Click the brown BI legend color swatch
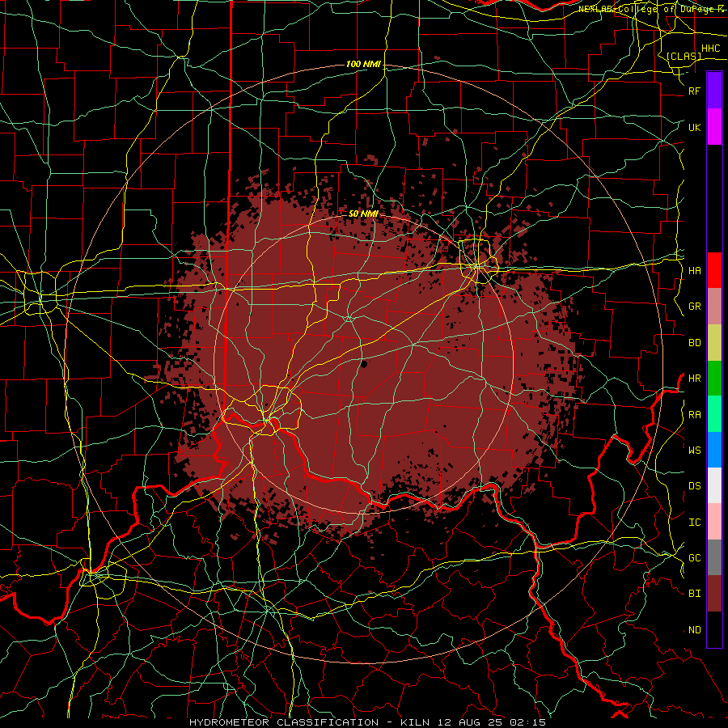Viewport: 728px width, 728px height. [x=714, y=594]
